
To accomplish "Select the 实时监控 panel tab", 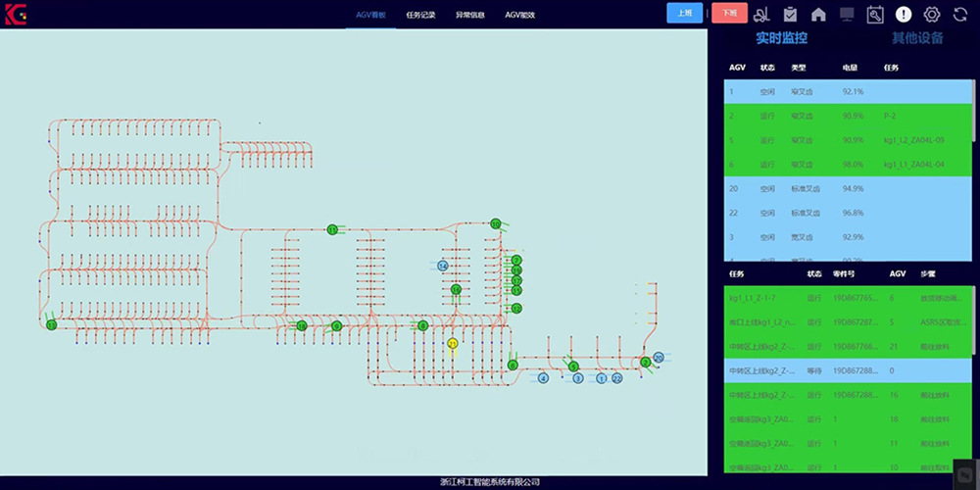I will point(781,39).
